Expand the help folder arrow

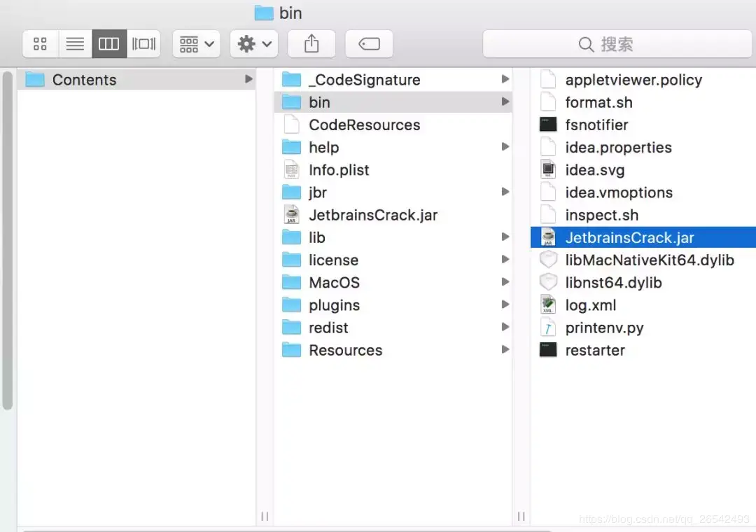pos(505,146)
